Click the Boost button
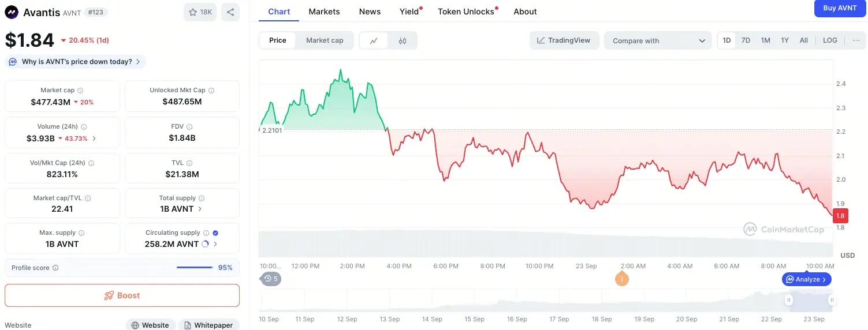Image resolution: width=868 pixels, height=330 pixels. click(x=122, y=295)
